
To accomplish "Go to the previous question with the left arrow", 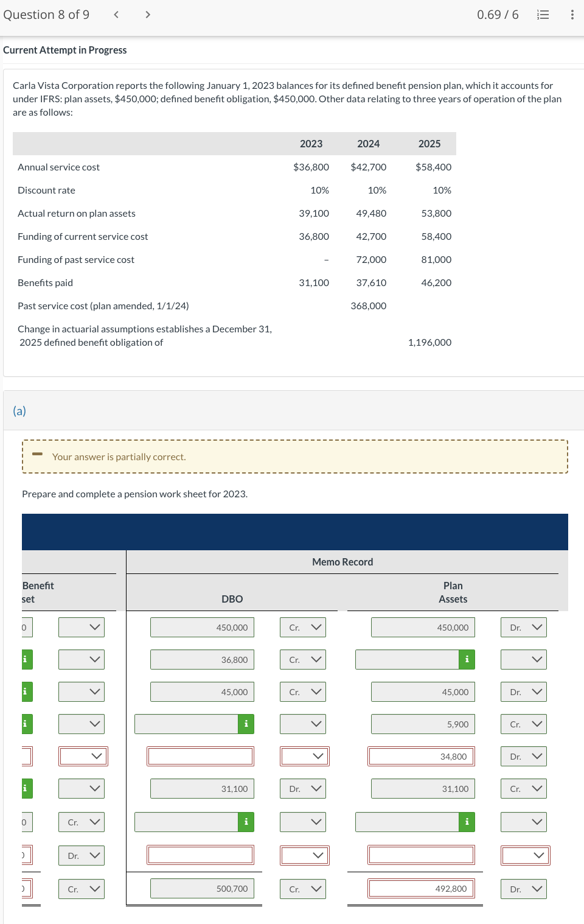I will click(115, 14).
